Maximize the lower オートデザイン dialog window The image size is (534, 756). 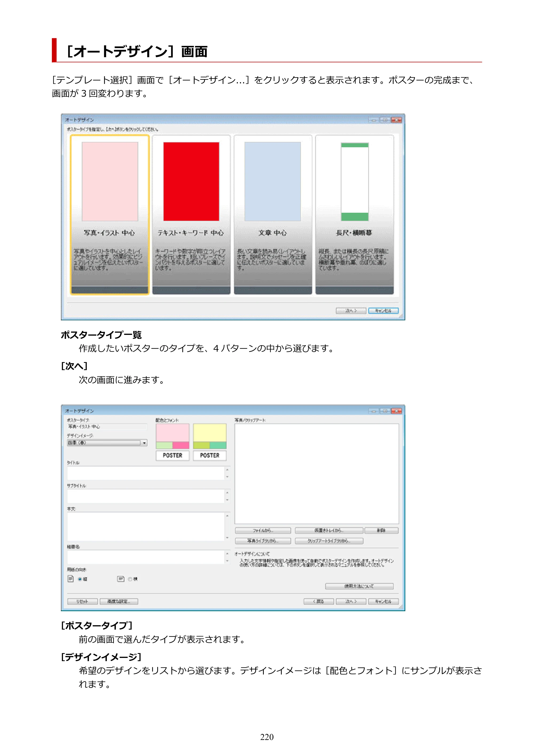click(x=385, y=411)
